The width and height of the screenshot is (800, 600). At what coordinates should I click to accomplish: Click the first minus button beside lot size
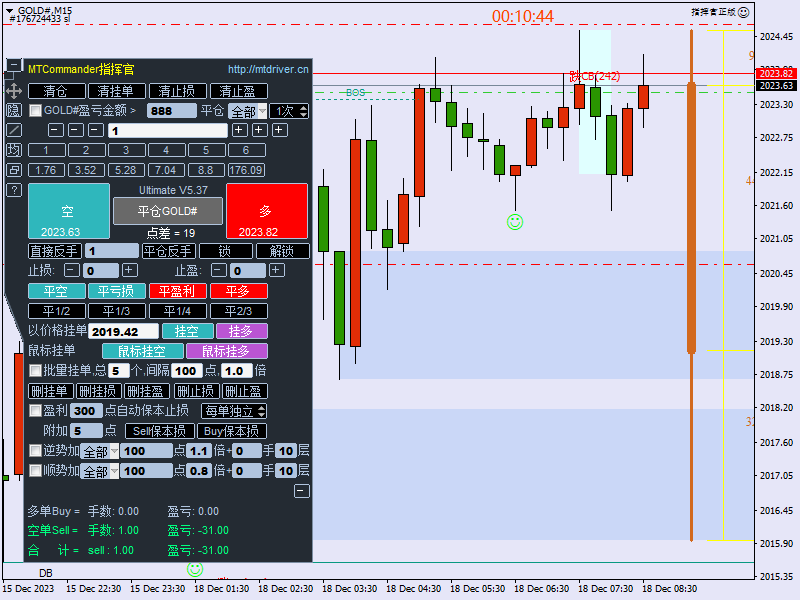[x=56, y=130]
